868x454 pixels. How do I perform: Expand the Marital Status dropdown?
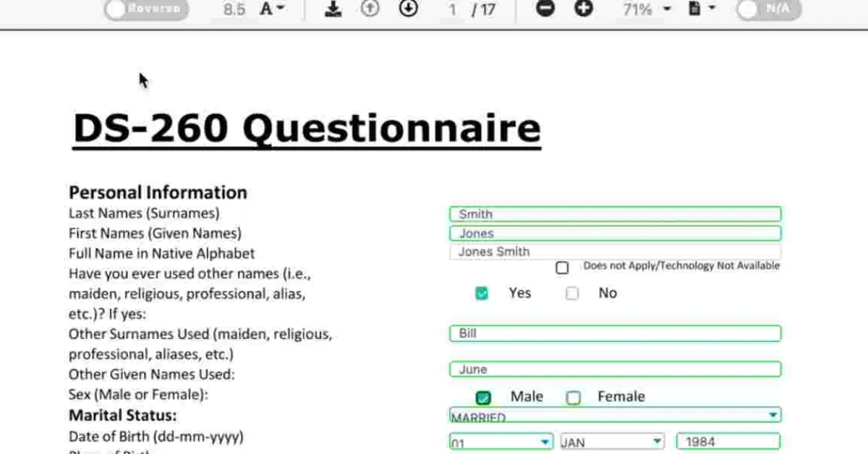click(x=773, y=415)
